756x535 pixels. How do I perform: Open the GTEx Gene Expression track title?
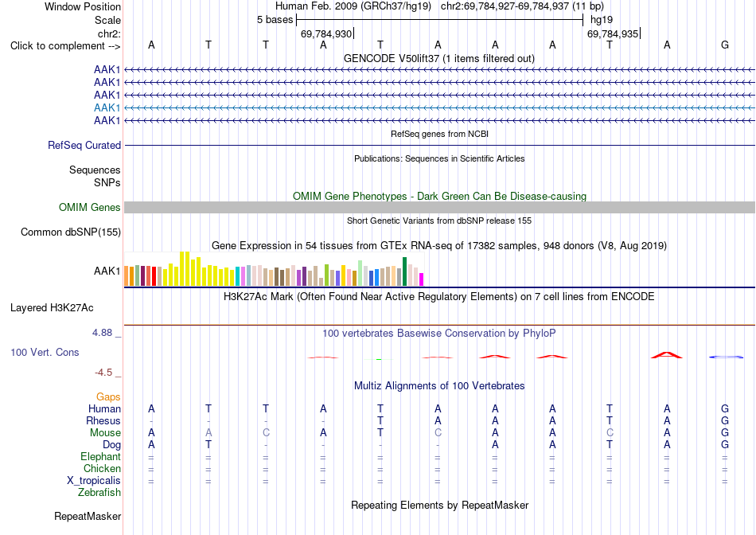click(439, 245)
